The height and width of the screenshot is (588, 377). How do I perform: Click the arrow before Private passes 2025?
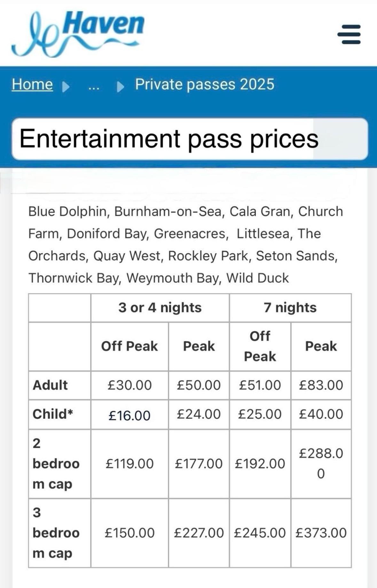pos(121,86)
